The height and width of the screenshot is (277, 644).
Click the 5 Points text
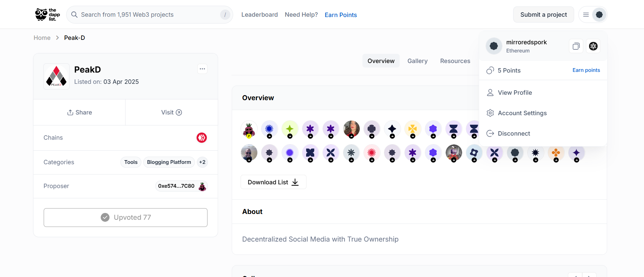click(x=509, y=71)
